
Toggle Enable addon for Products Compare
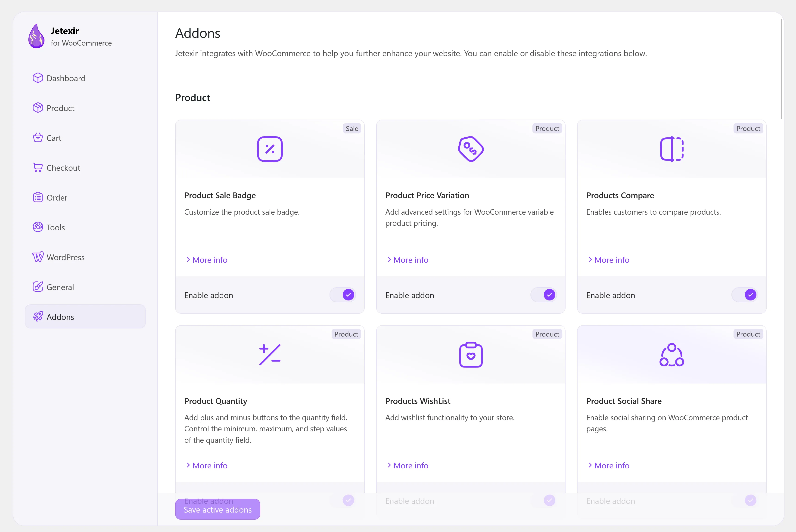tap(744, 295)
